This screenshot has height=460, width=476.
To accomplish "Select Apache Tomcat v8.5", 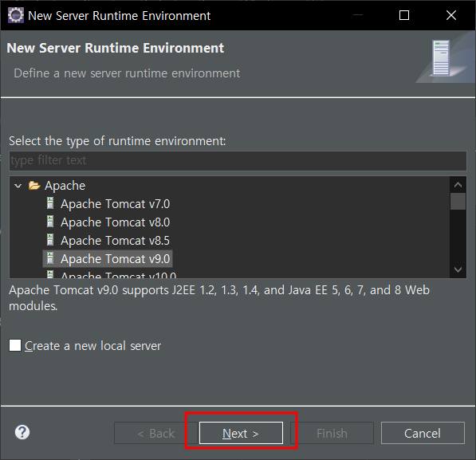I will click(x=115, y=241).
